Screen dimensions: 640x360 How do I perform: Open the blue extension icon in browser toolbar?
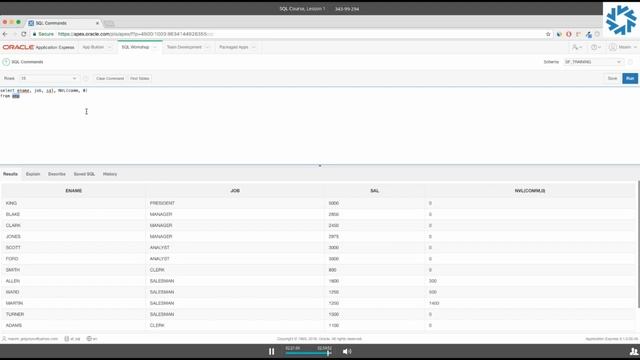pos(588,35)
